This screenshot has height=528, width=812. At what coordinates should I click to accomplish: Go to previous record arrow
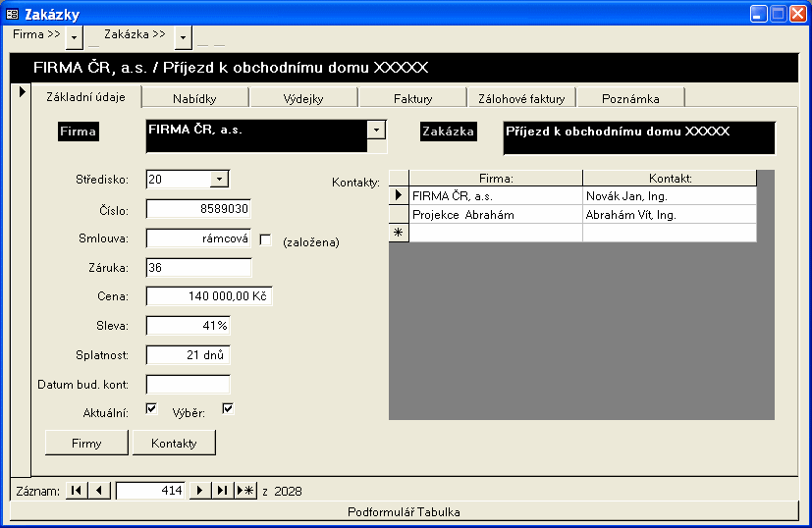point(99,491)
